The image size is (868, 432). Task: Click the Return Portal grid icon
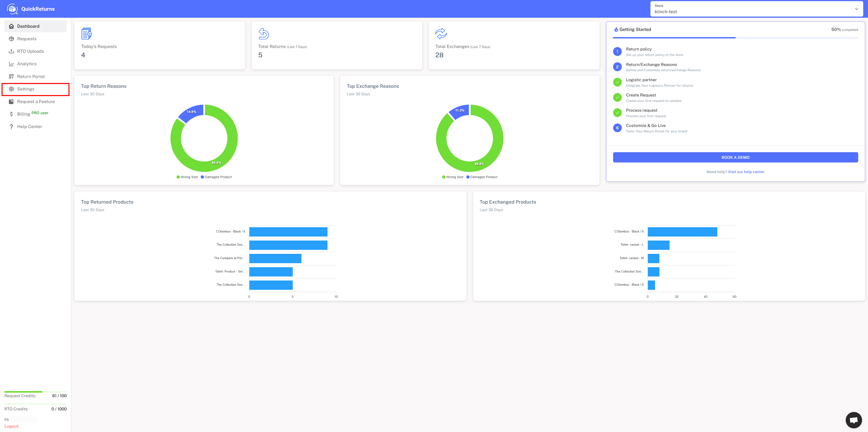[x=11, y=76]
